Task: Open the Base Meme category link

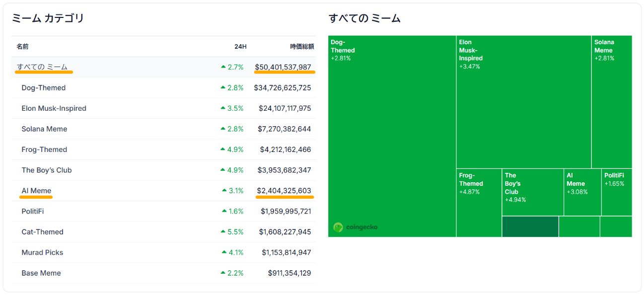Action: 41,273
